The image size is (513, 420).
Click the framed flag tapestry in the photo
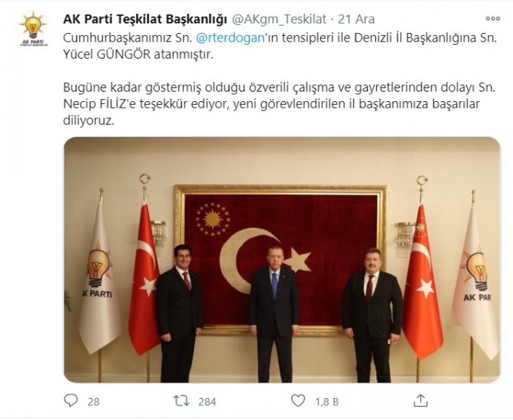pyautogui.click(x=281, y=260)
